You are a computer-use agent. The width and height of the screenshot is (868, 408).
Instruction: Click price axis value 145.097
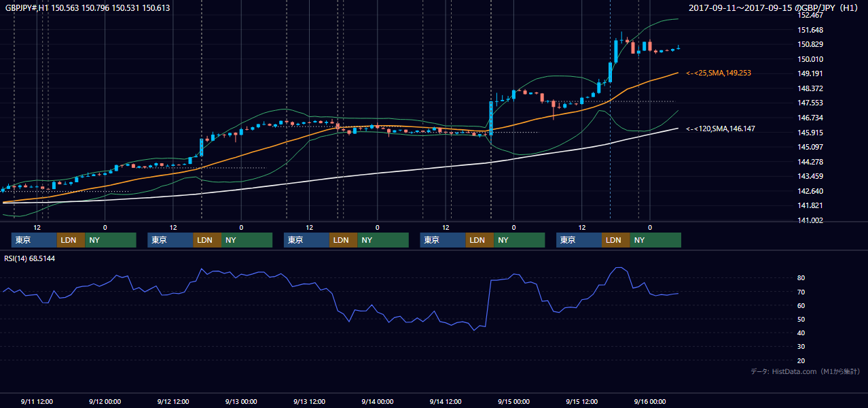point(810,147)
